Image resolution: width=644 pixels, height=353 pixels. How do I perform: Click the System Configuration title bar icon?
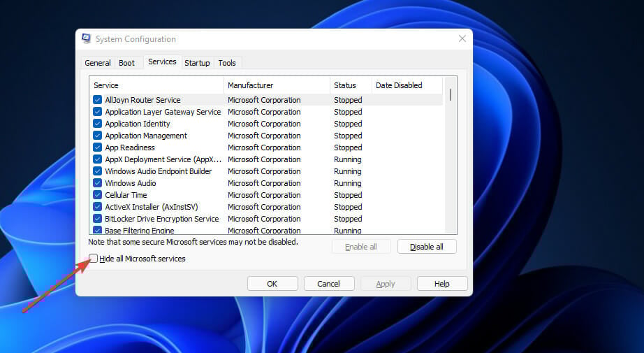pyautogui.click(x=86, y=38)
